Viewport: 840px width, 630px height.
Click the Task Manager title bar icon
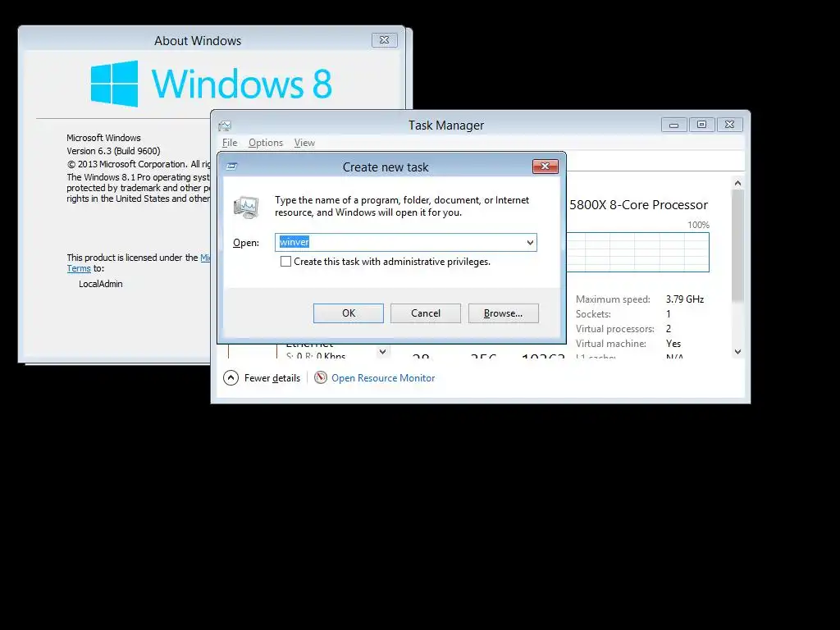click(x=225, y=126)
